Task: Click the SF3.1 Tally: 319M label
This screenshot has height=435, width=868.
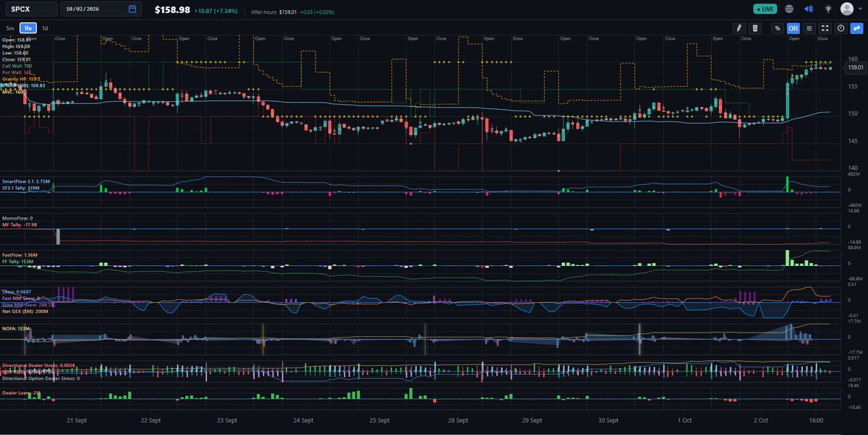Action: coord(21,188)
